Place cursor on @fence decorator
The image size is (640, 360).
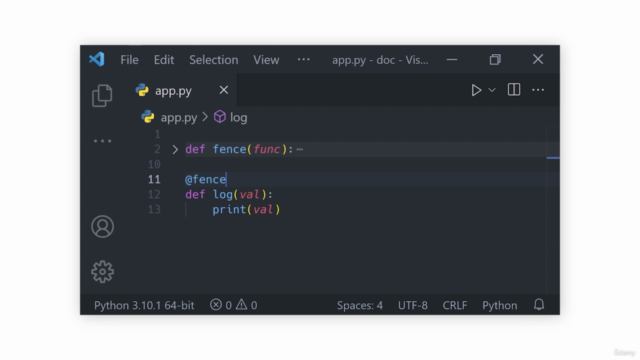[x=205, y=180]
